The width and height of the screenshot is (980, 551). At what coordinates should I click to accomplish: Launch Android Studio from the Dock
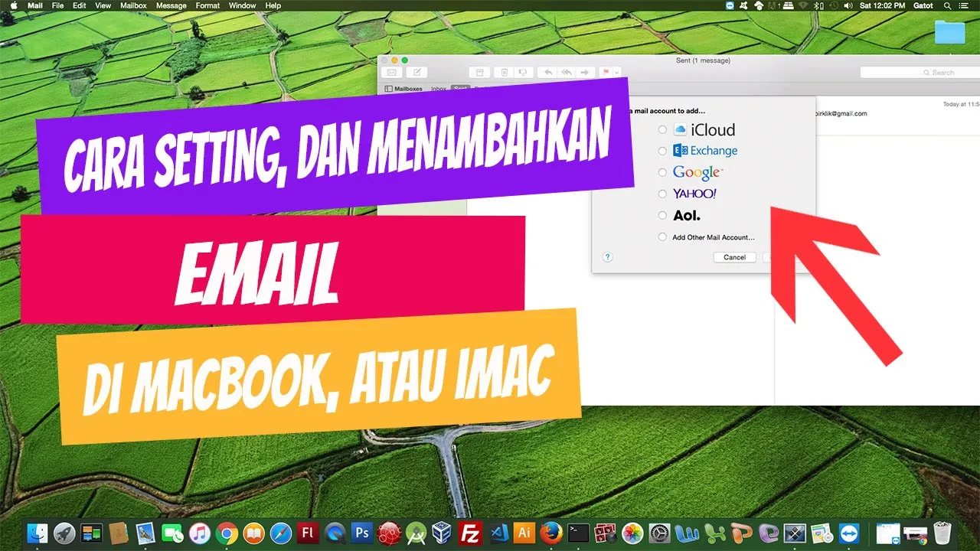point(416,533)
